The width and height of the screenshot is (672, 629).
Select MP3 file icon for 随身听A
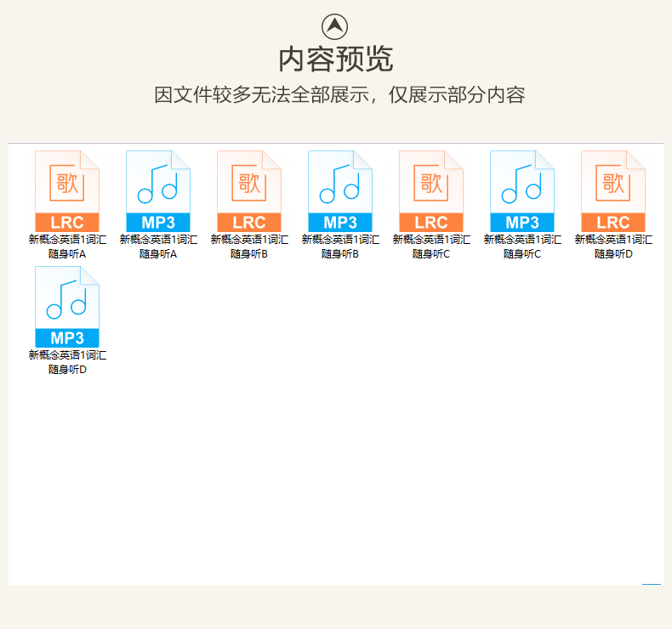pos(158,191)
